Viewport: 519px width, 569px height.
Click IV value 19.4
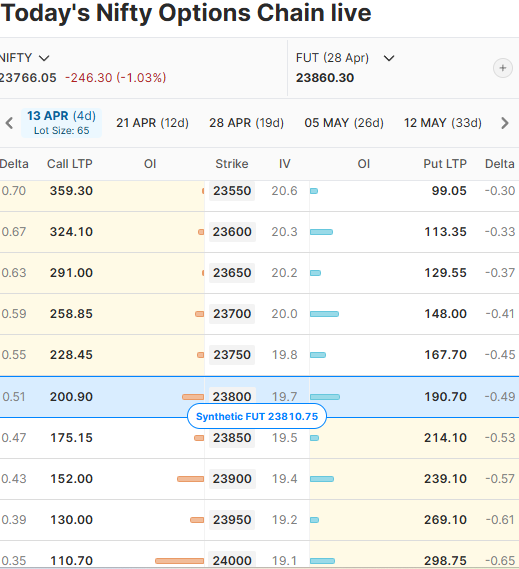pyautogui.click(x=285, y=479)
